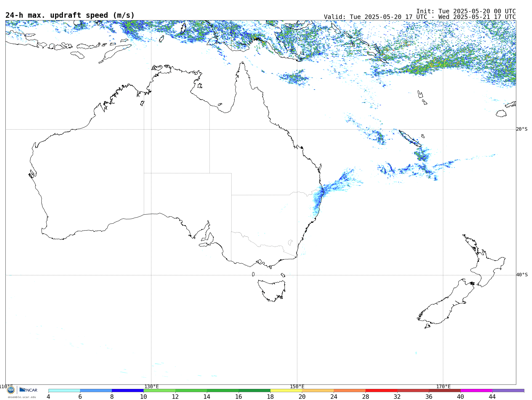This screenshot has width=532, height=400.
Task: Click the colorbar tick label '8'
Action: coord(112,397)
